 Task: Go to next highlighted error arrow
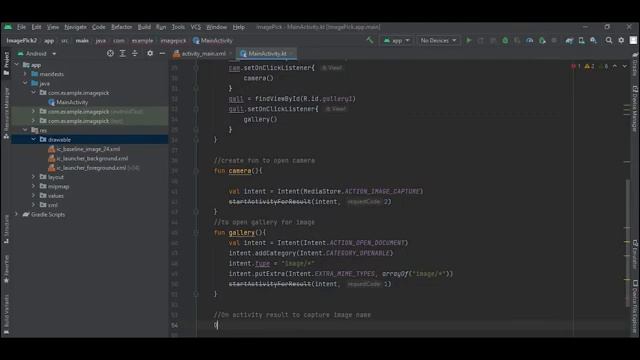coord(625,66)
